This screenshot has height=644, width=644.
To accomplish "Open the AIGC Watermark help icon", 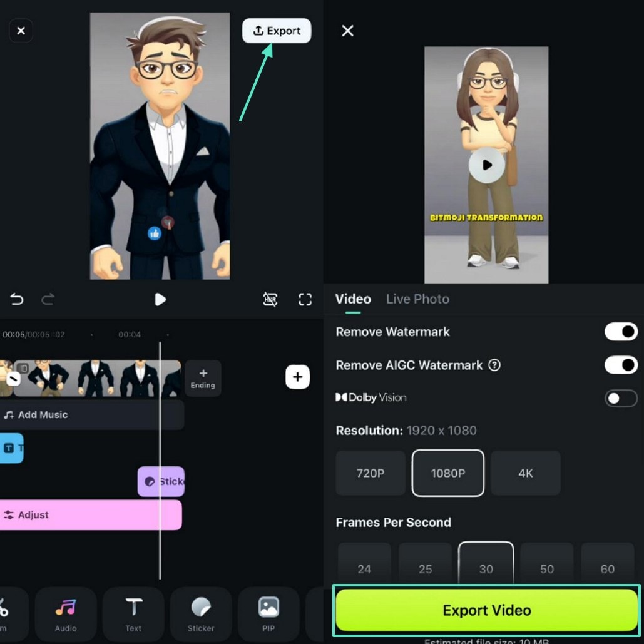I will coord(494,365).
